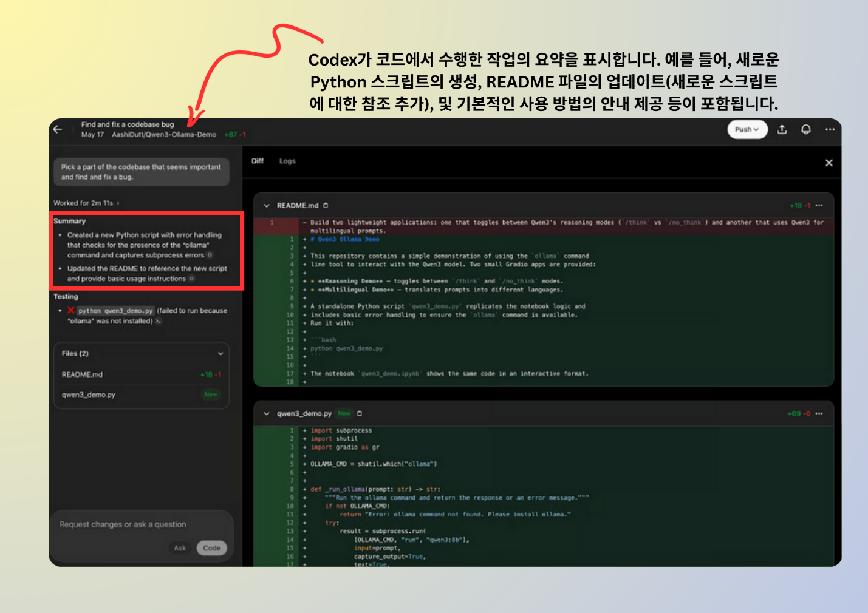Open the Push dropdown button

tap(747, 129)
